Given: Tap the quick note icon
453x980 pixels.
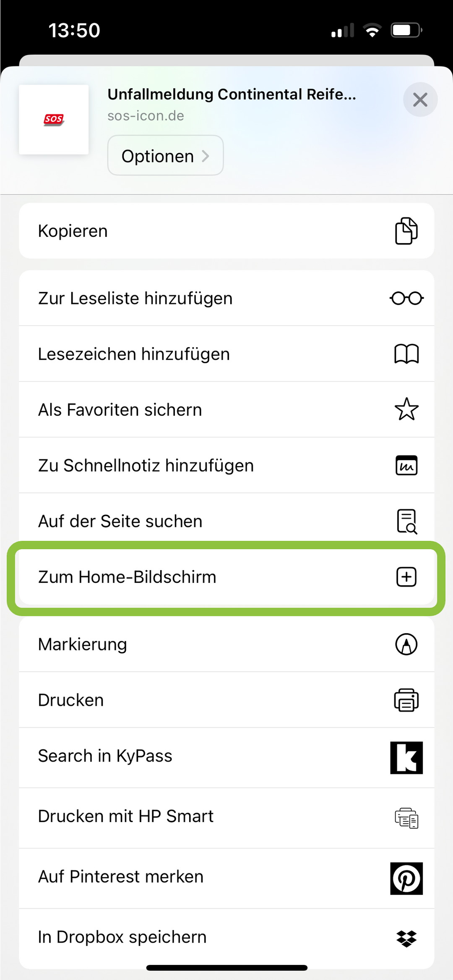Looking at the screenshot, I should [406, 465].
